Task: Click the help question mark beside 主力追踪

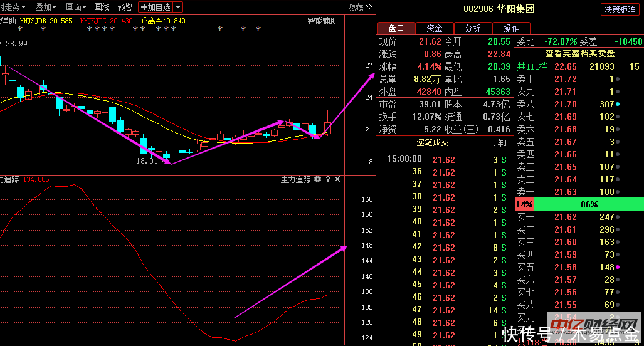Action: 327,179
